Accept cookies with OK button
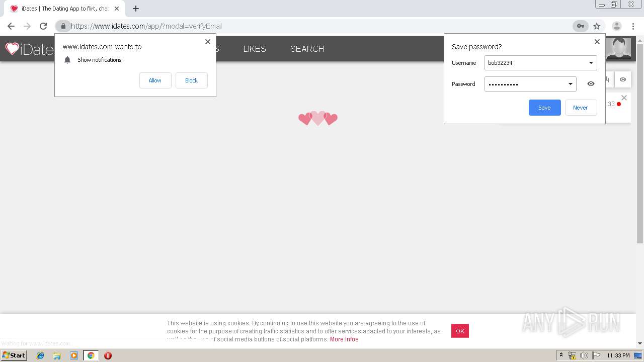Viewport: 644px width, 362px height. click(x=460, y=331)
